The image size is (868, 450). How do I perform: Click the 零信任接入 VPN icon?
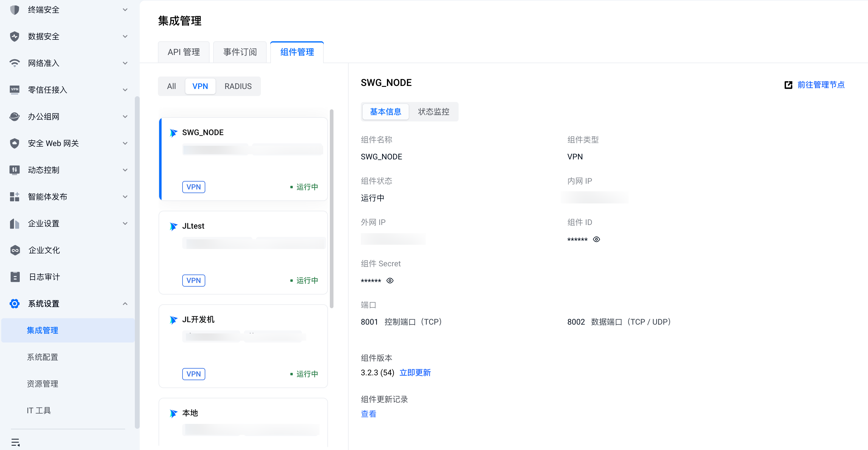coord(15,90)
